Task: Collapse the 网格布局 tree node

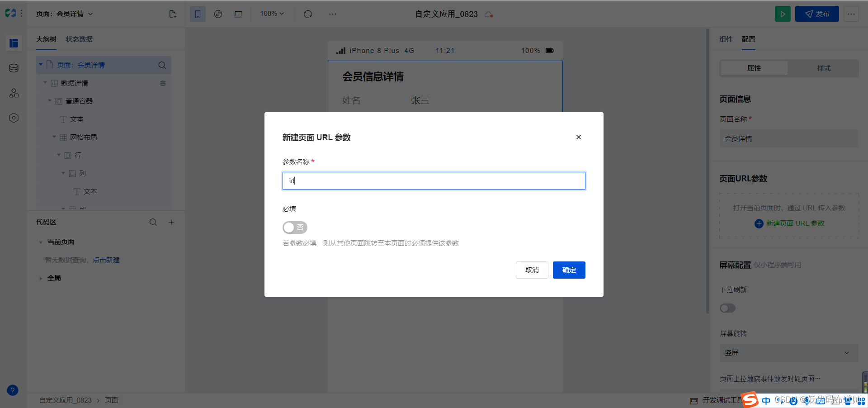Action: coord(54,137)
